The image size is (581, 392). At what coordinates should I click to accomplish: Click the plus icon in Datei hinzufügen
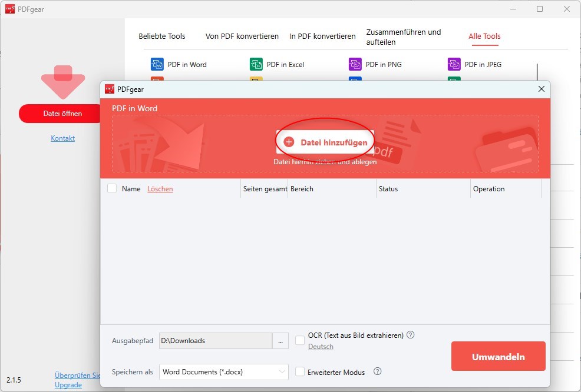(x=289, y=142)
